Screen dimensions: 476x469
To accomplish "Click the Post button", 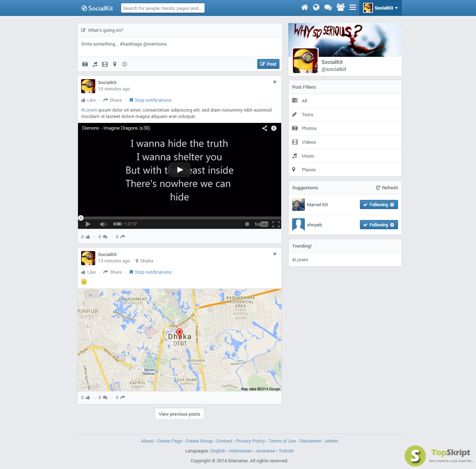I will pos(268,64).
